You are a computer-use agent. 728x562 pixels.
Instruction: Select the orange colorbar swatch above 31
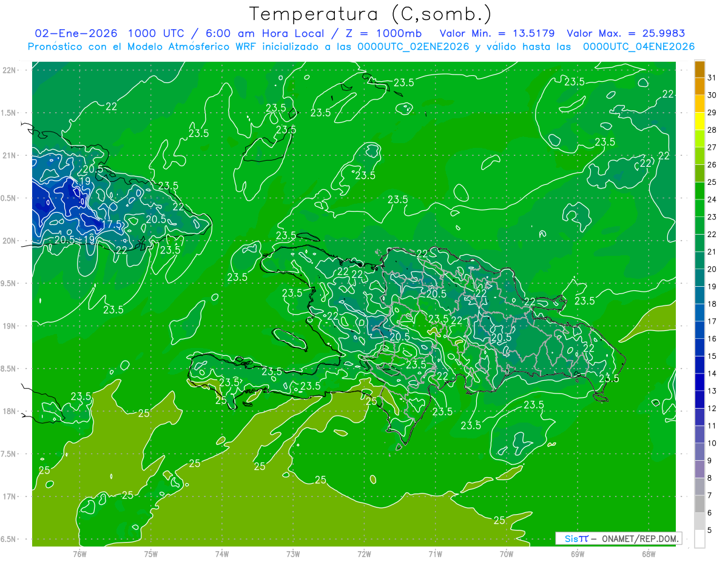pos(699,69)
